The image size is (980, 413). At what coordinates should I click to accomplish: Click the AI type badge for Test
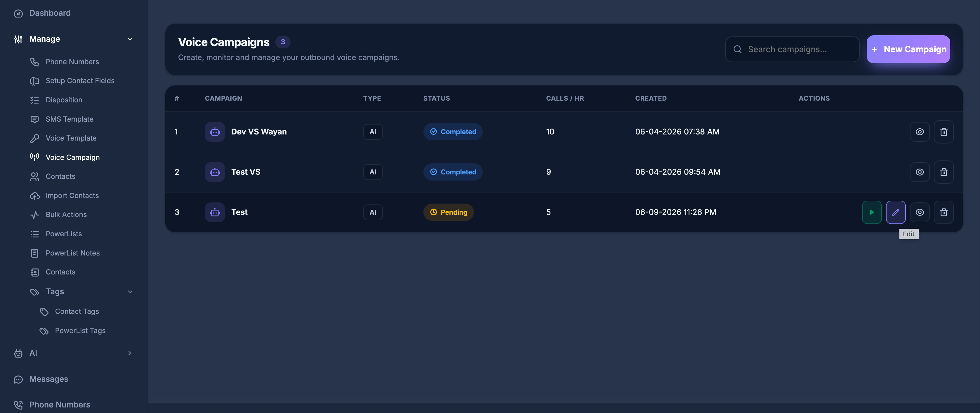point(373,212)
